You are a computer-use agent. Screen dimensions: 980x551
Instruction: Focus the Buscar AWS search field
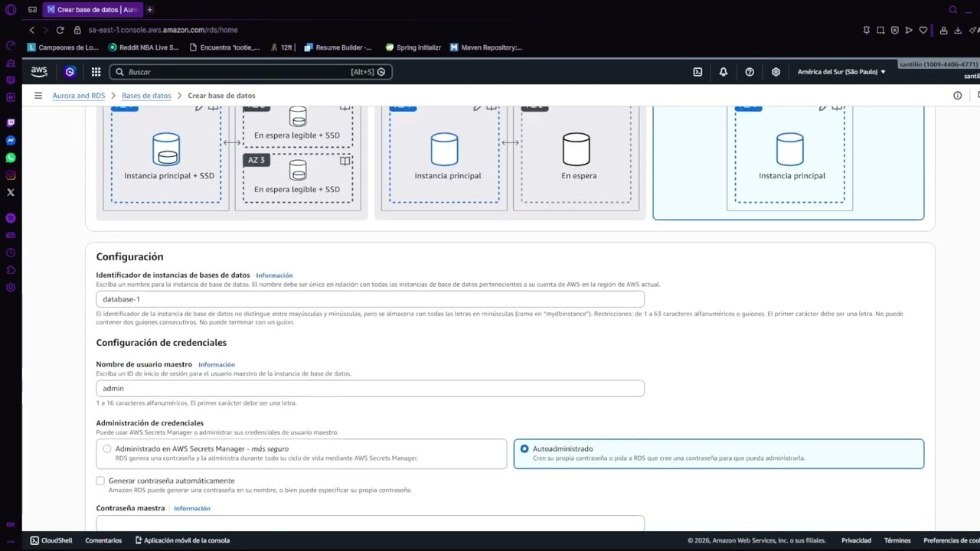pyautogui.click(x=251, y=71)
